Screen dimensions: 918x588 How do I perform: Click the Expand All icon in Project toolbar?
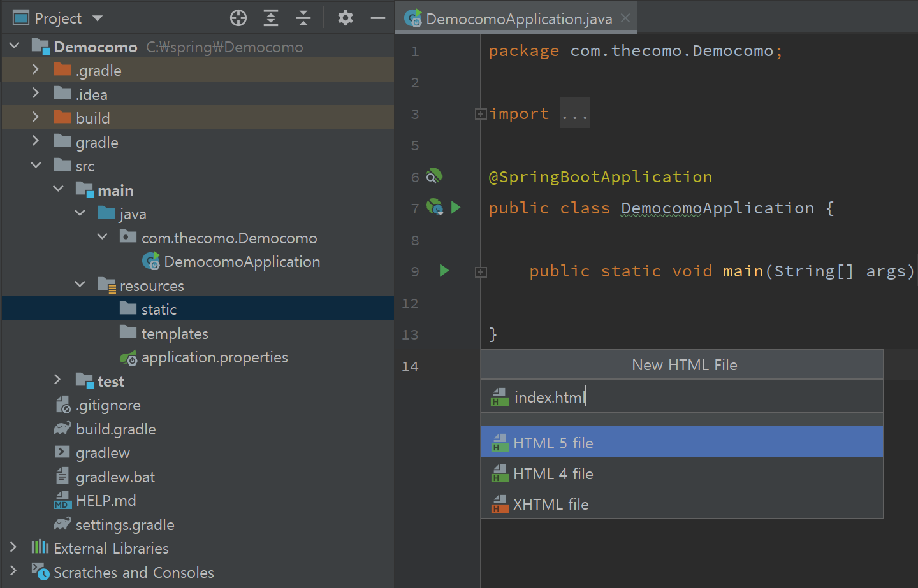271,18
